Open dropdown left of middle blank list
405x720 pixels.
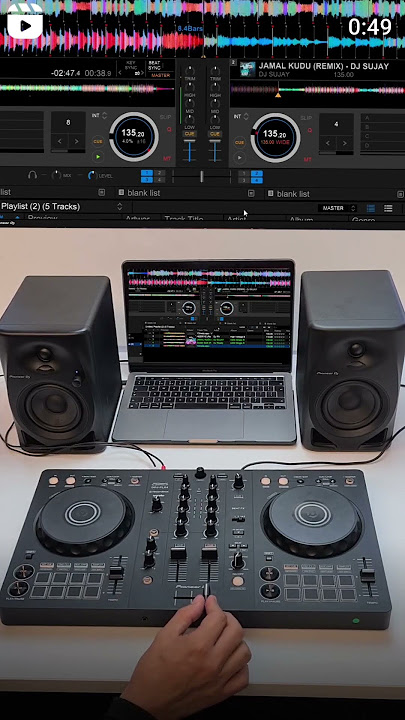[x=101, y=192]
